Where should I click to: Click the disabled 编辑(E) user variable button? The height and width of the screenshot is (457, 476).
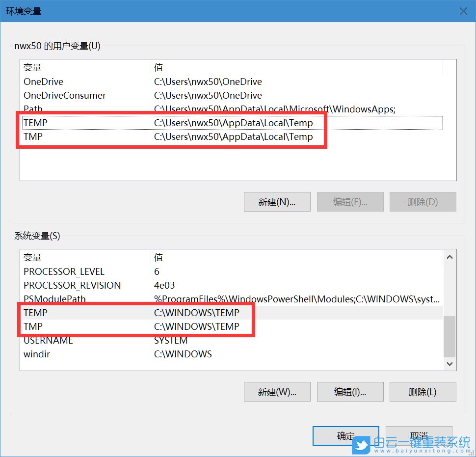[x=350, y=202]
